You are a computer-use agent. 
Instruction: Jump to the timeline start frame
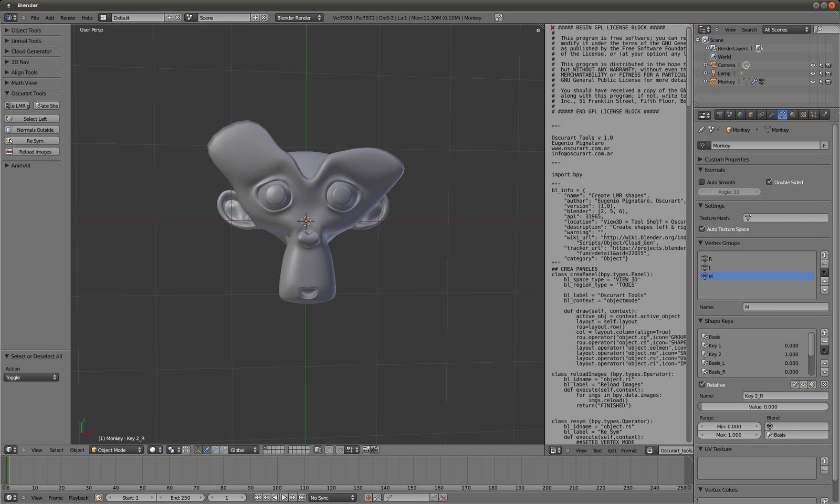coord(258,498)
